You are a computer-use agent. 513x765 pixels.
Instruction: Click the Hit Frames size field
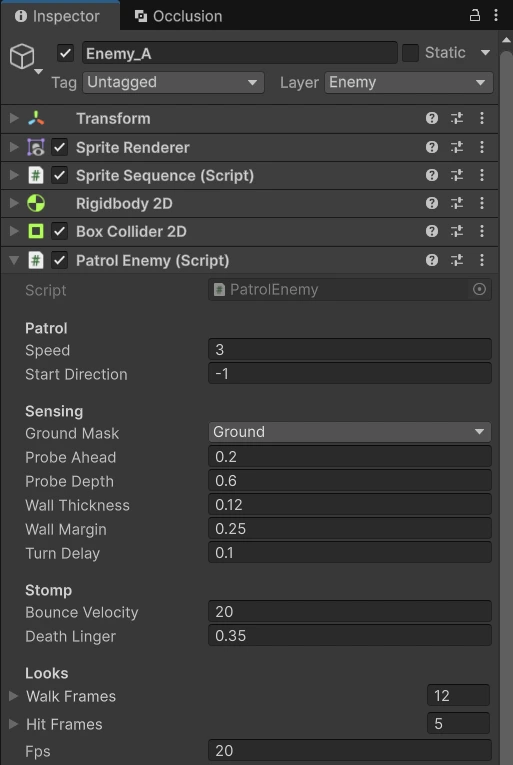click(458, 723)
